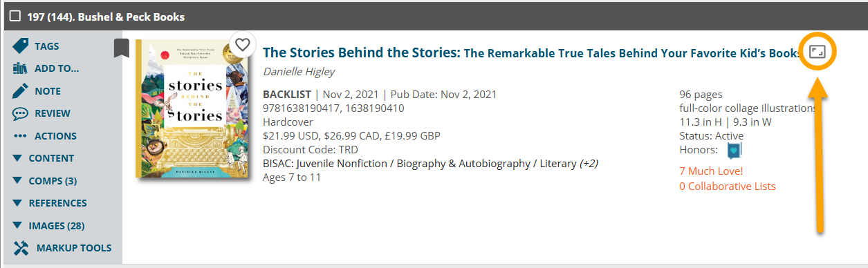Viewport: 868px width, 268px height.
Task: Open the Actions three-dots menu
Action: [x=21, y=136]
